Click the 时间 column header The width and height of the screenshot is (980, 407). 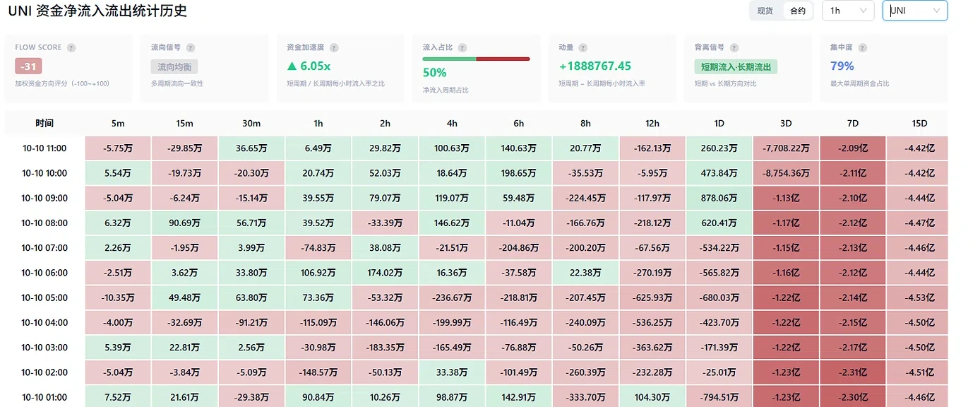(x=44, y=124)
